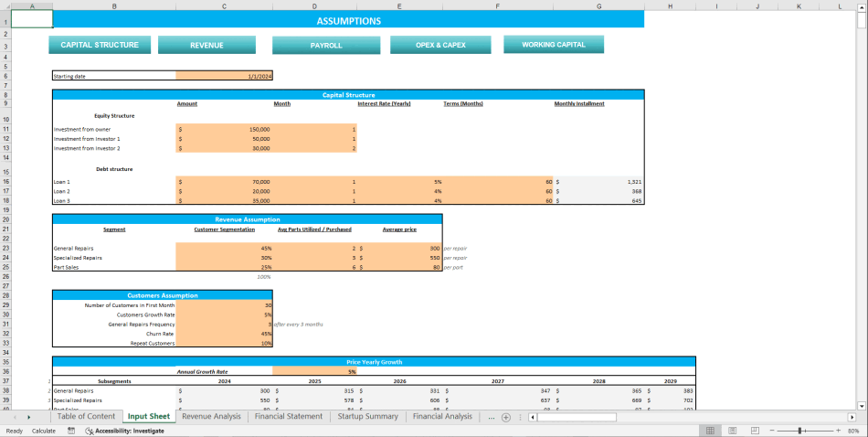The height and width of the screenshot is (437, 868).
Task: Click the macro recording icon in status bar
Action: coord(71,431)
